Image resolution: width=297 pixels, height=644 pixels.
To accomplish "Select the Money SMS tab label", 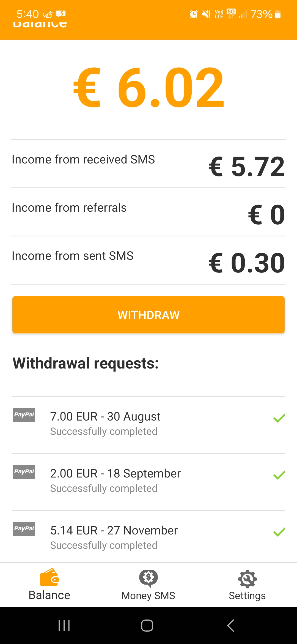I will click(x=148, y=596).
